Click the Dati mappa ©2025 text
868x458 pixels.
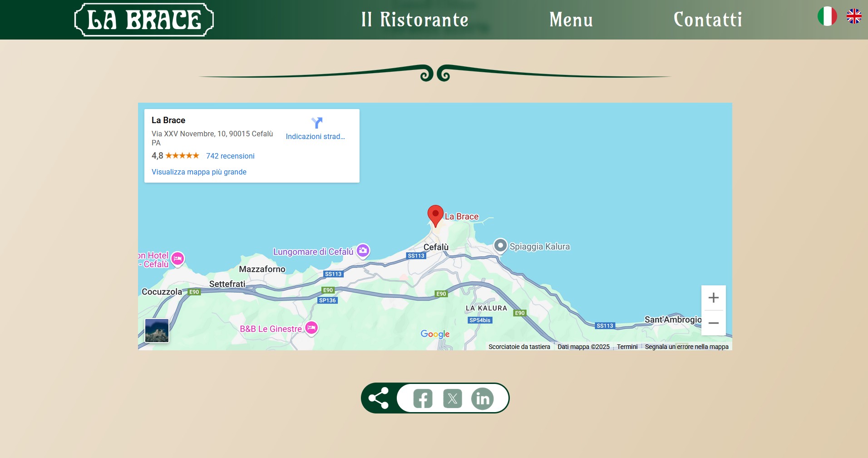pos(583,347)
